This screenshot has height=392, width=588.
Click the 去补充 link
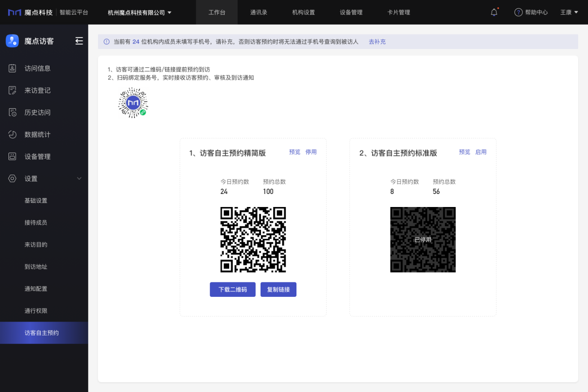[377, 42]
